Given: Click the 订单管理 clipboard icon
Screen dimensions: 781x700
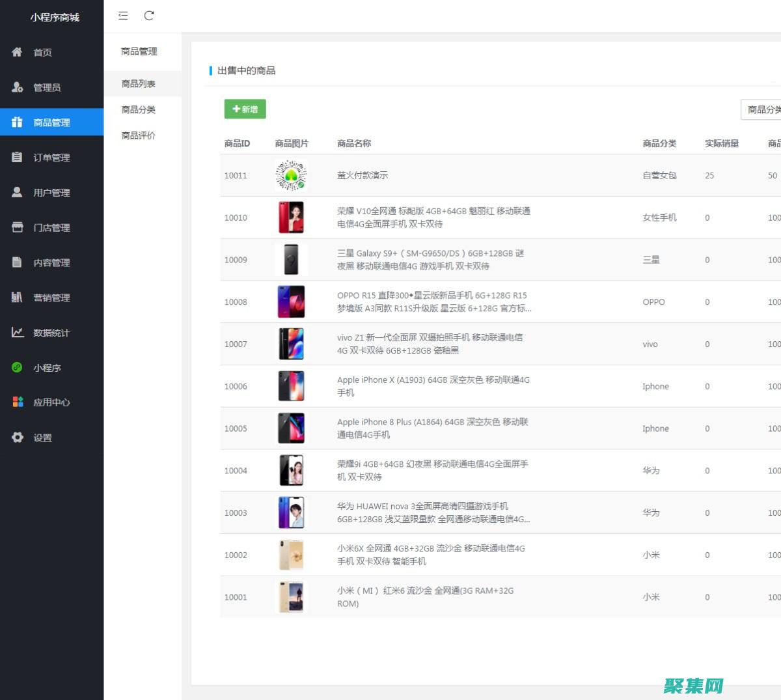Looking at the screenshot, I should [x=18, y=157].
